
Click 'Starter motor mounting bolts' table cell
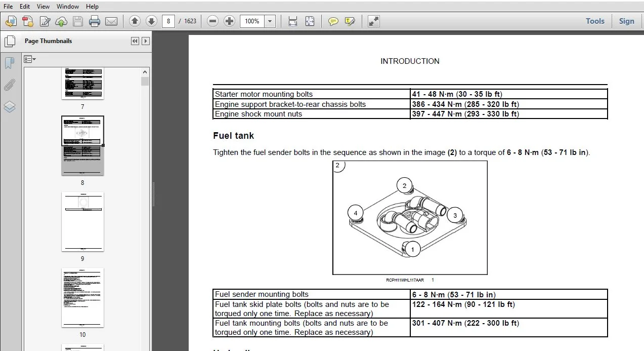[312, 94]
